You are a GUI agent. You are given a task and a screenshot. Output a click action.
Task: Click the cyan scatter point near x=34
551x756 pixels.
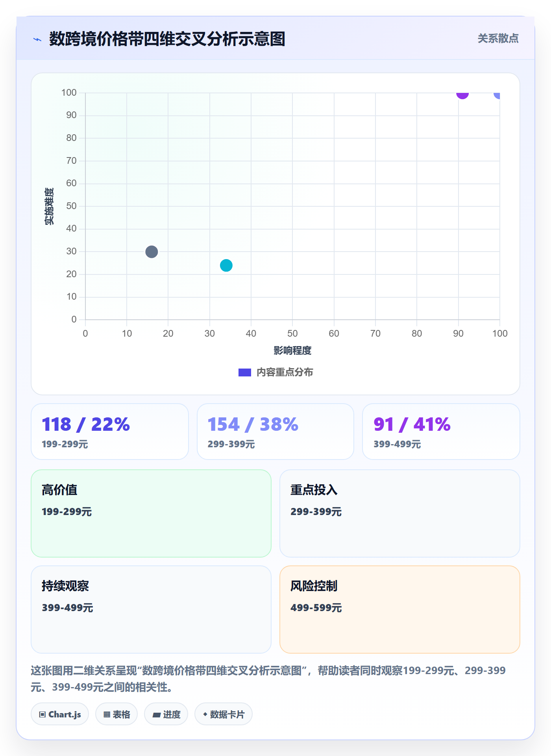[226, 265]
